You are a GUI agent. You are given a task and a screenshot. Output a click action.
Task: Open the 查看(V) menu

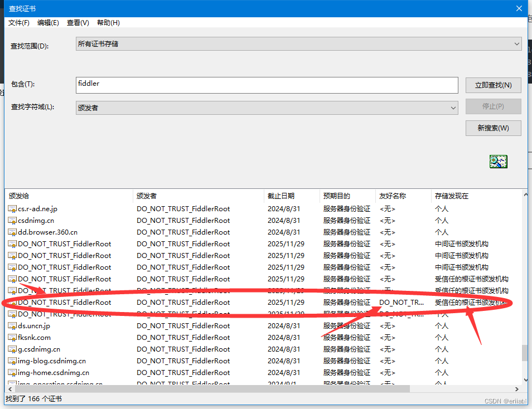click(x=78, y=23)
